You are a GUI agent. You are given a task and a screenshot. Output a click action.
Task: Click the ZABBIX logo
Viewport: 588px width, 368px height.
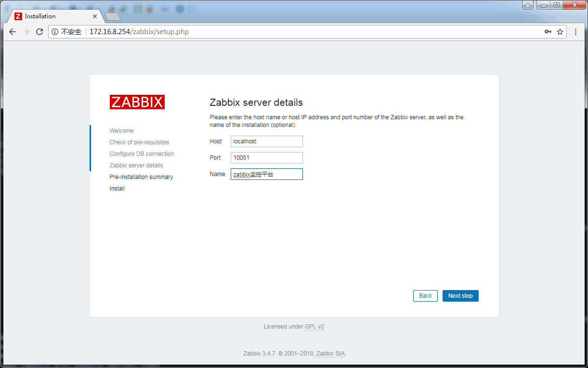point(137,102)
